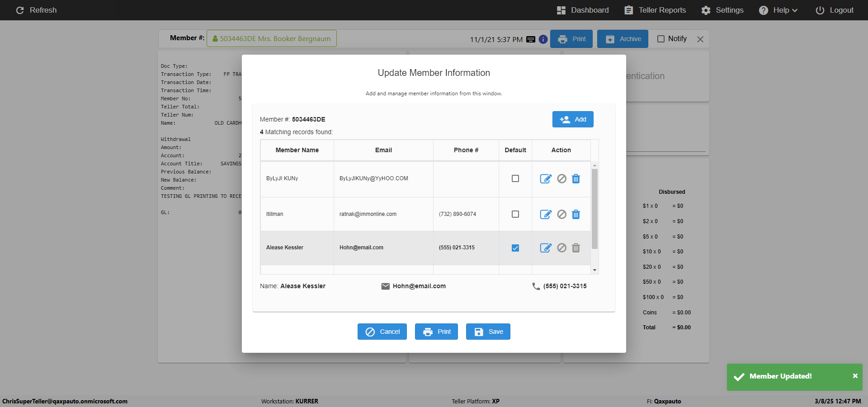Click the 11/1/21 5:37 PM timestamp
868x407 pixels.
[496, 40]
